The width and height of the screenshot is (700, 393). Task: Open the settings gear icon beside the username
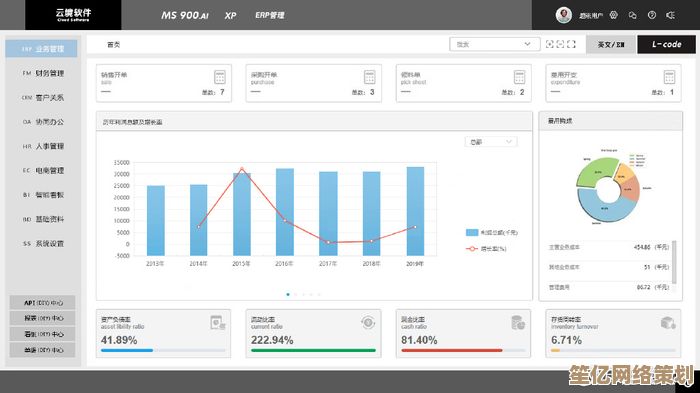tap(614, 15)
